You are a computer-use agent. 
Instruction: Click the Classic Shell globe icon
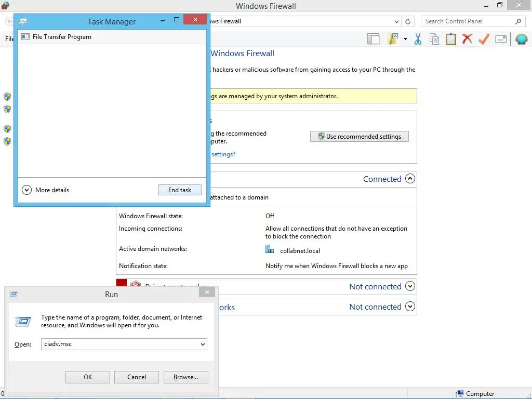522,39
